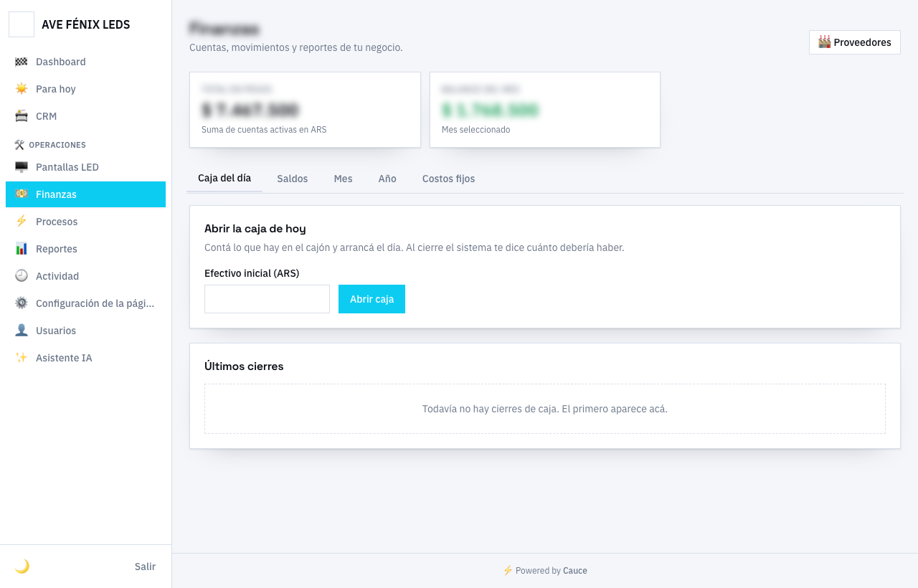Click the sun icon for Para hoy
Screen dimensions: 918x588
[x=22, y=89]
